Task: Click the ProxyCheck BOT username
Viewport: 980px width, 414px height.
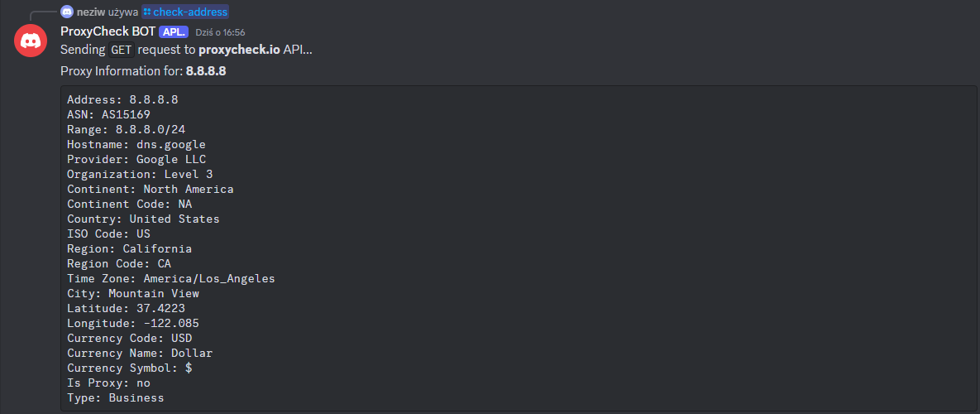Action: coord(108,31)
